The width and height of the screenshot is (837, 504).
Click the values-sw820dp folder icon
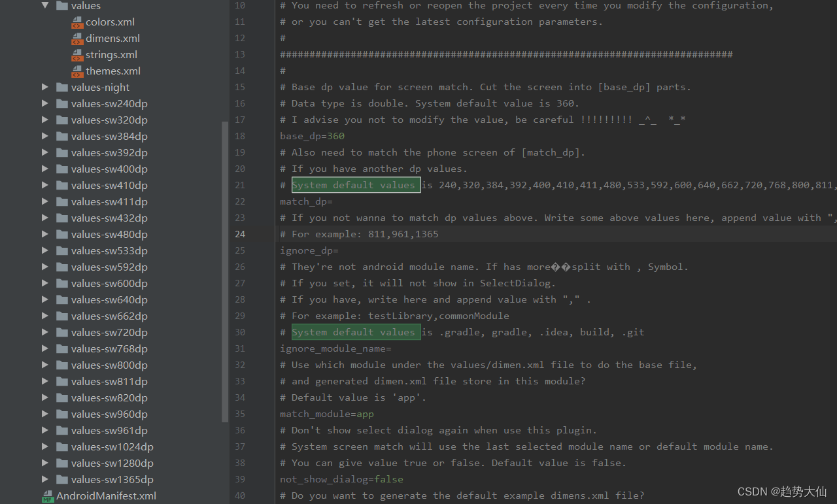point(62,397)
